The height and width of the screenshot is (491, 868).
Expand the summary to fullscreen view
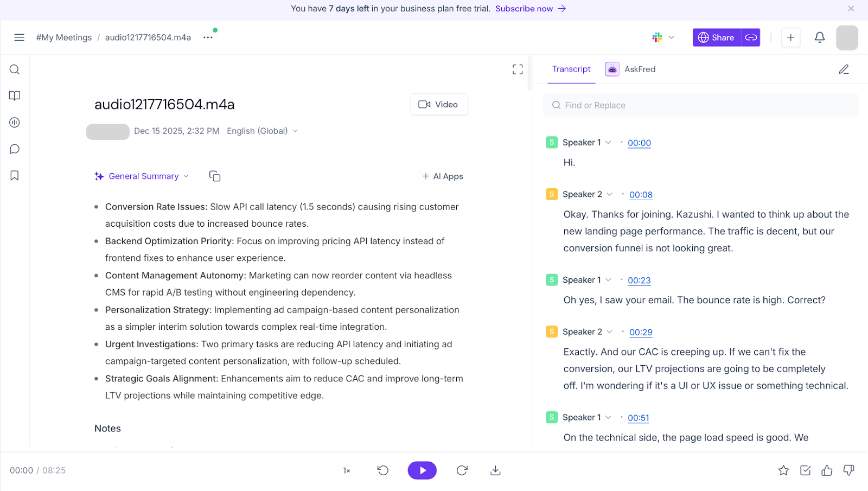(518, 69)
